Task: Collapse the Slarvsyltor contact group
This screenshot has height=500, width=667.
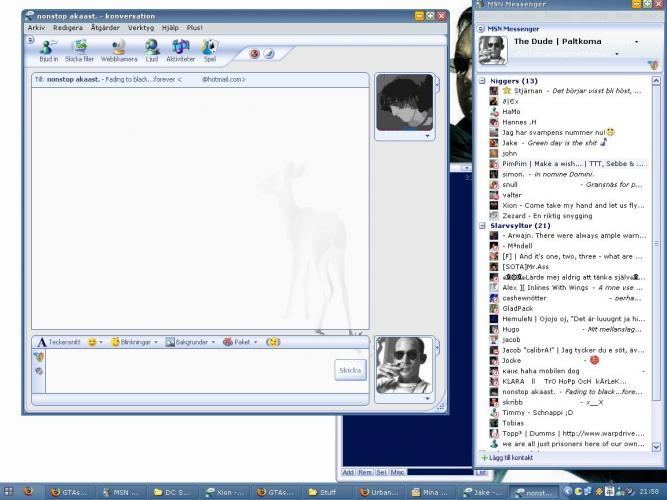Action: point(484,226)
